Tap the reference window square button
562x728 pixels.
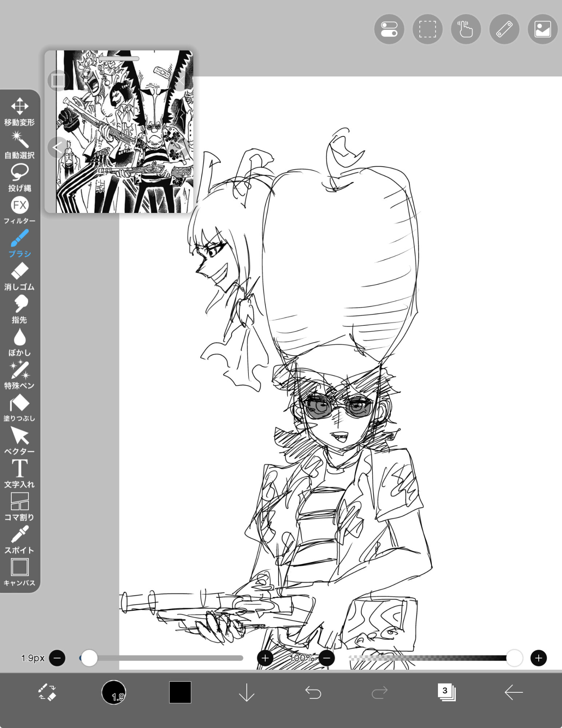click(x=58, y=80)
